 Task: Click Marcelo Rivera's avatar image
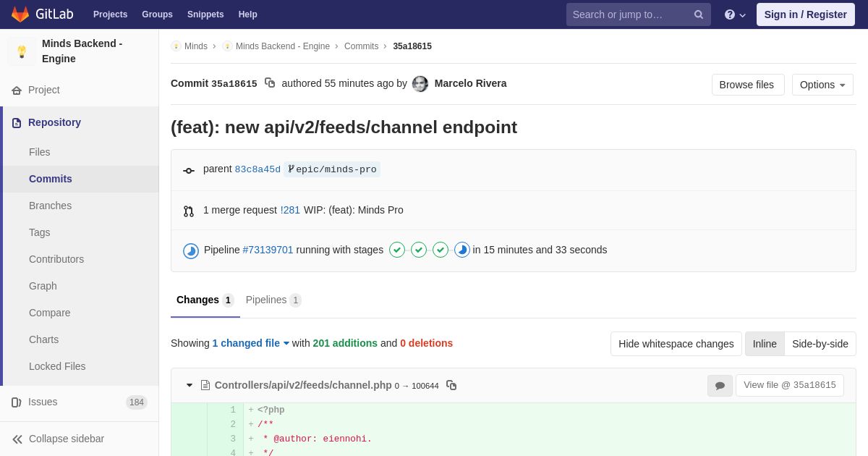coord(420,84)
